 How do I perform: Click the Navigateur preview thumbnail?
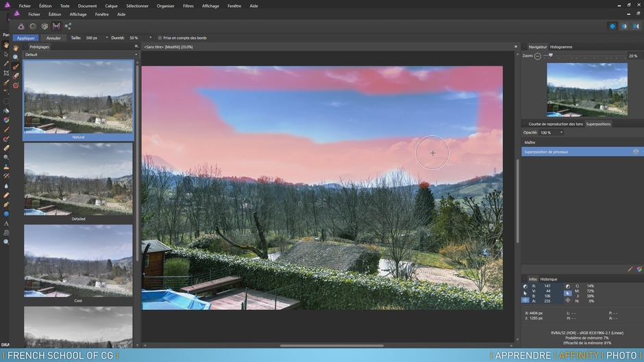(587, 90)
